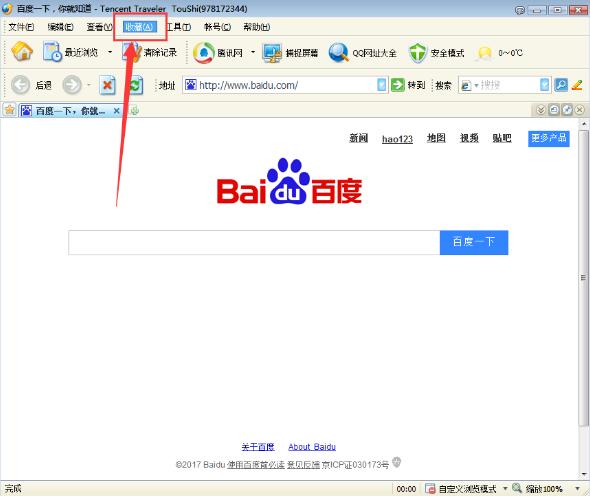Click the vertical scrollbar thumb
The width and height of the screenshot is (590, 496).
click(583, 278)
